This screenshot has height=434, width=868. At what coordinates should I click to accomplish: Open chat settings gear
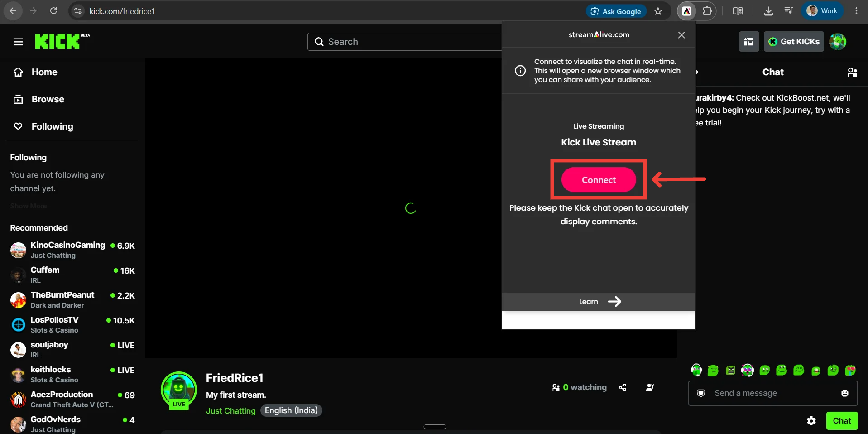[811, 421]
